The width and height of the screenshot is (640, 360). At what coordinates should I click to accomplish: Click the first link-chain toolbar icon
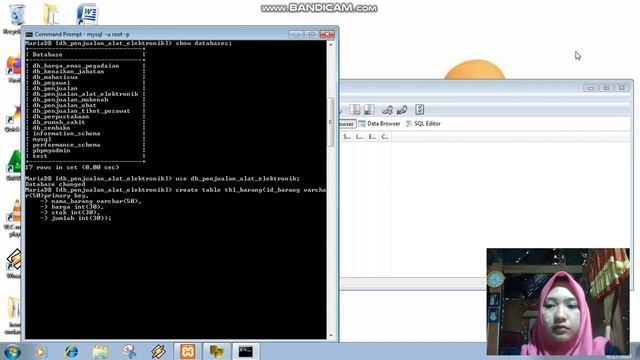coord(387,109)
